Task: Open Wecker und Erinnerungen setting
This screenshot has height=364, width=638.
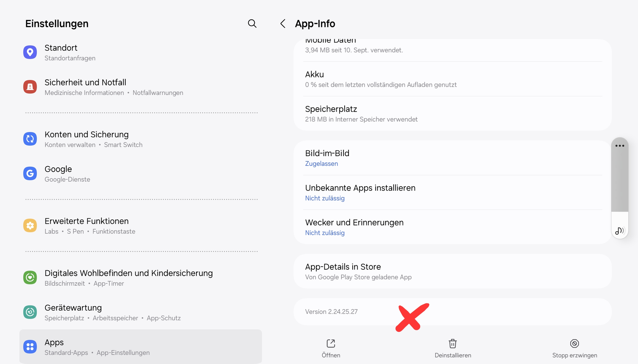Action: [x=452, y=227]
